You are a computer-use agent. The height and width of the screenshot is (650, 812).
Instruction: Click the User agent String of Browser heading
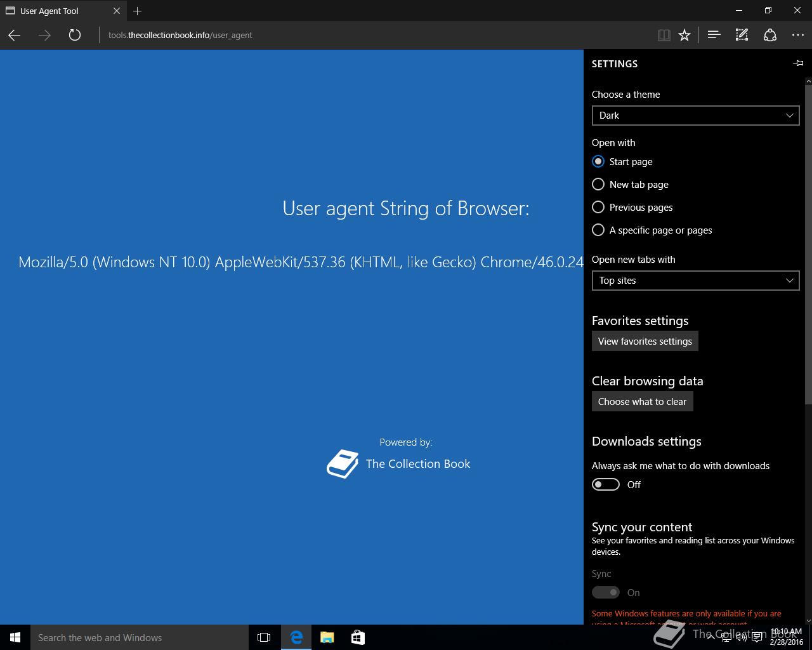[406, 208]
